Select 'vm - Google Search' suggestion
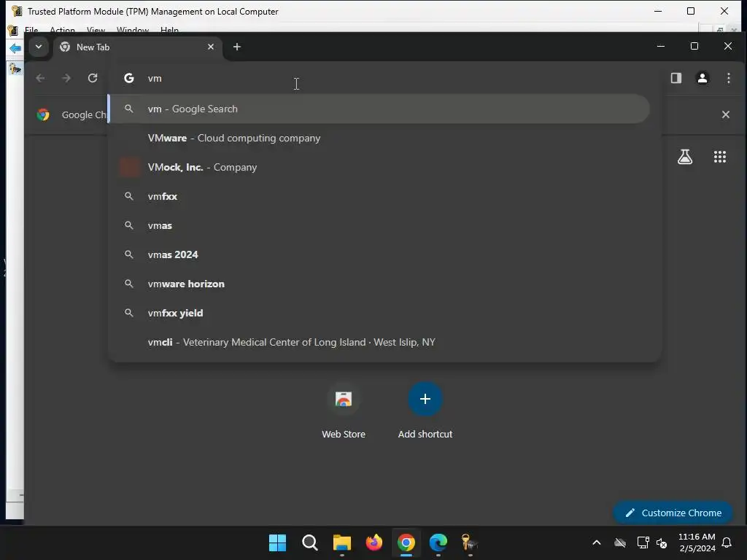The image size is (747, 560). coord(379,109)
